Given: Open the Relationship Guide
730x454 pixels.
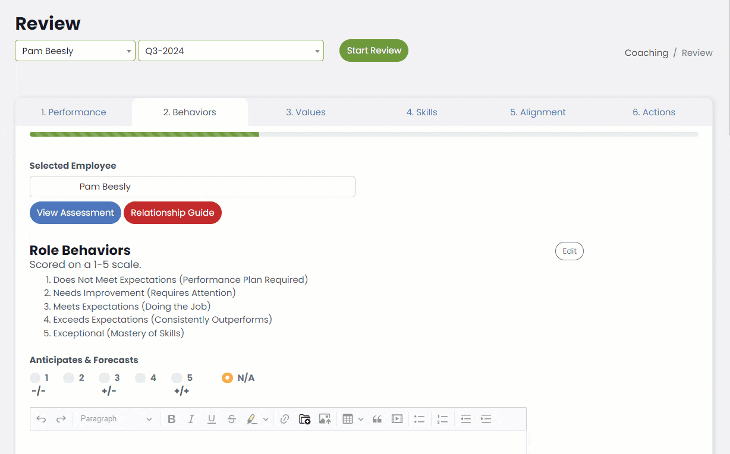Looking at the screenshot, I should pyautogui.click(x=172, y=213).
